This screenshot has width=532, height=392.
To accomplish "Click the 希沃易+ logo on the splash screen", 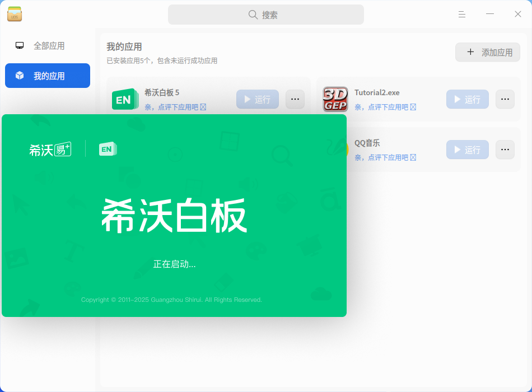I will [50, 150].
